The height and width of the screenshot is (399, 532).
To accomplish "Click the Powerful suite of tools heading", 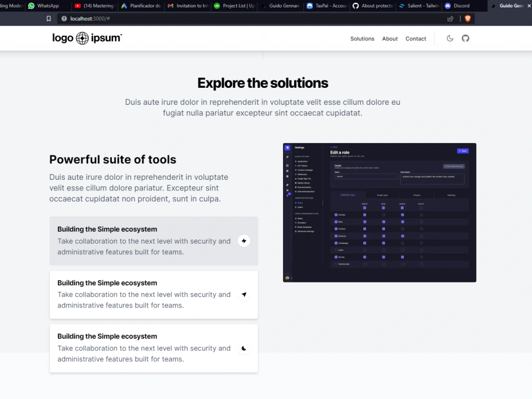I will click(113, 160).
